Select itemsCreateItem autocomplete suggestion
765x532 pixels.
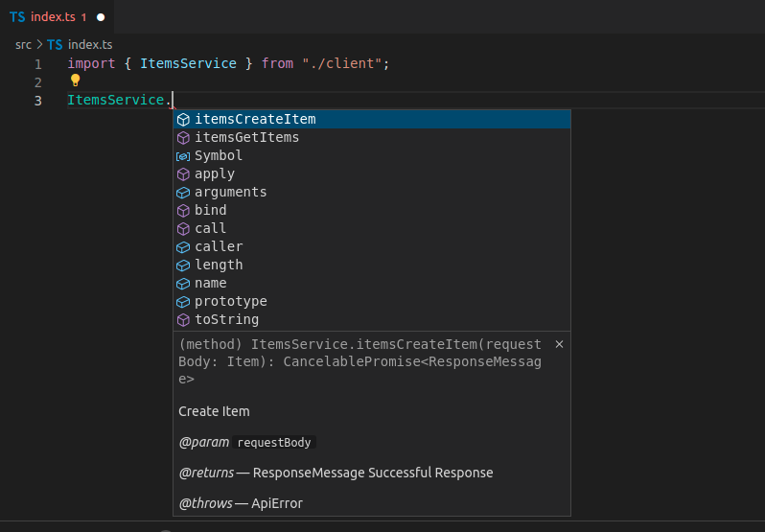[255, 120]
